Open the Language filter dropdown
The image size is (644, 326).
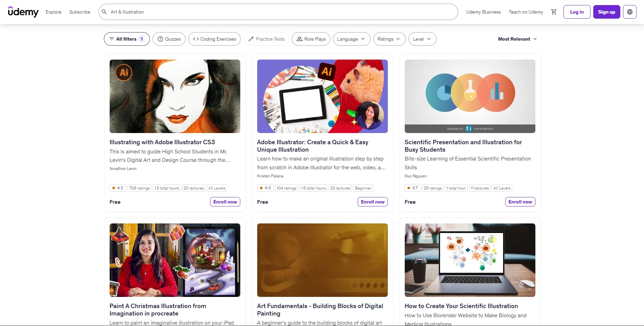(x=351, y=39)
